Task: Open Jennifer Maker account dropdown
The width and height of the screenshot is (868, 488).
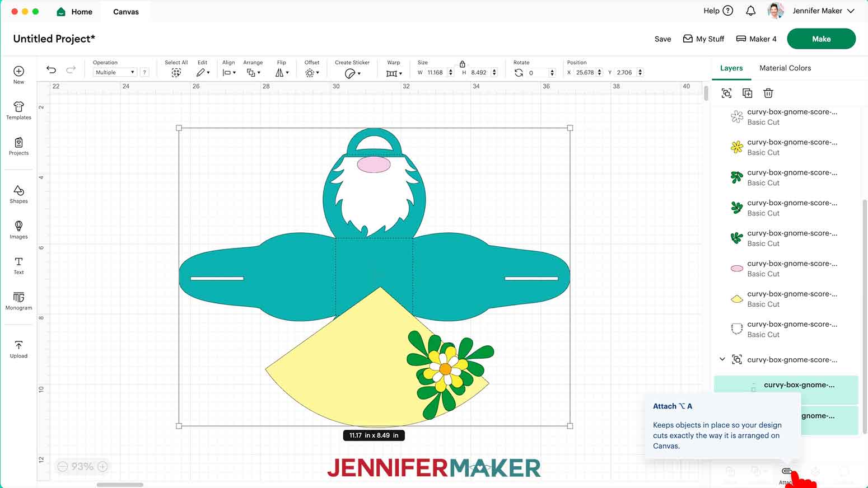Action: pyautogui.click(x=812, y=11)
